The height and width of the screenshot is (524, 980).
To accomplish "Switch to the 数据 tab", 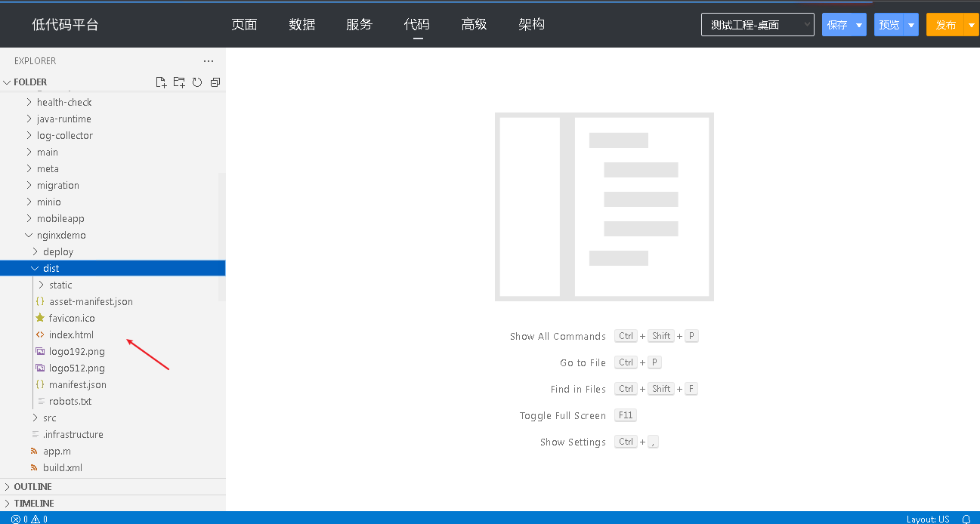I will [301, 24].
